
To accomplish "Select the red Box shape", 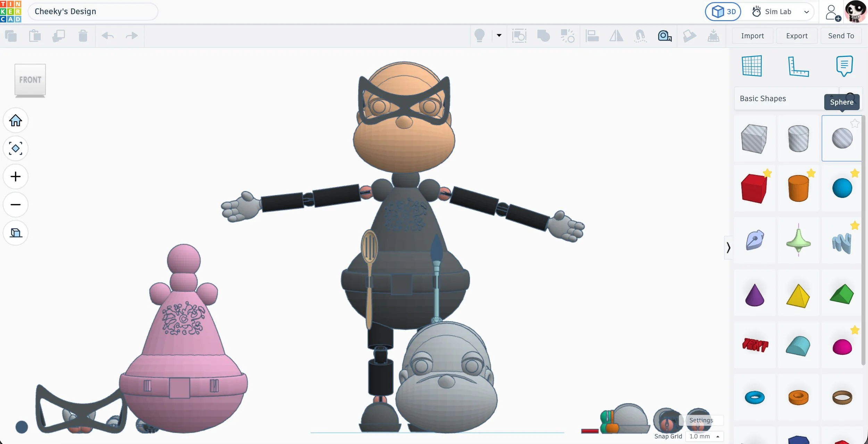I will click(754, 188).
